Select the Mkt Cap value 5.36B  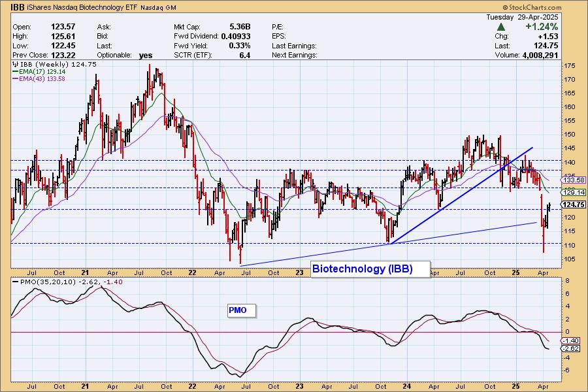240,27
